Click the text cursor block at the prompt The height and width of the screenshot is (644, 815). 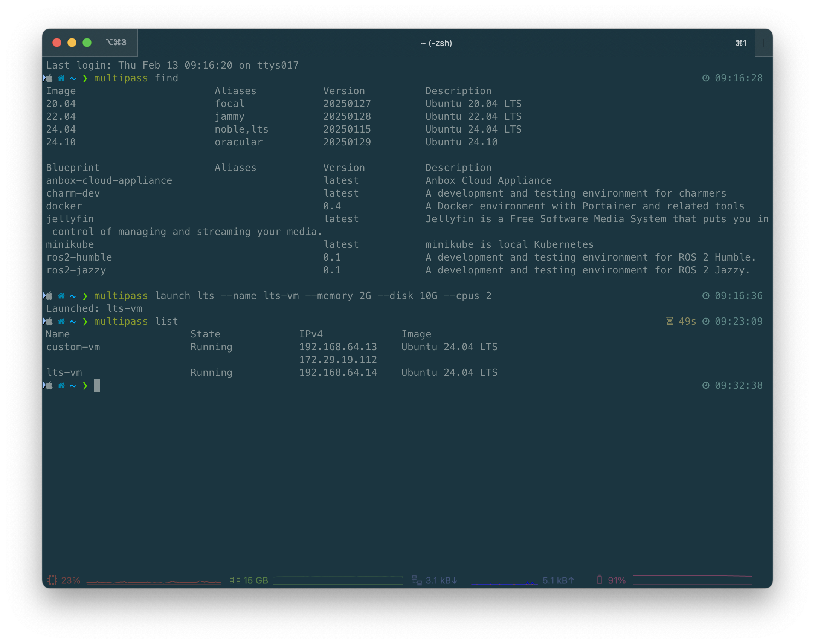(97, 385)
